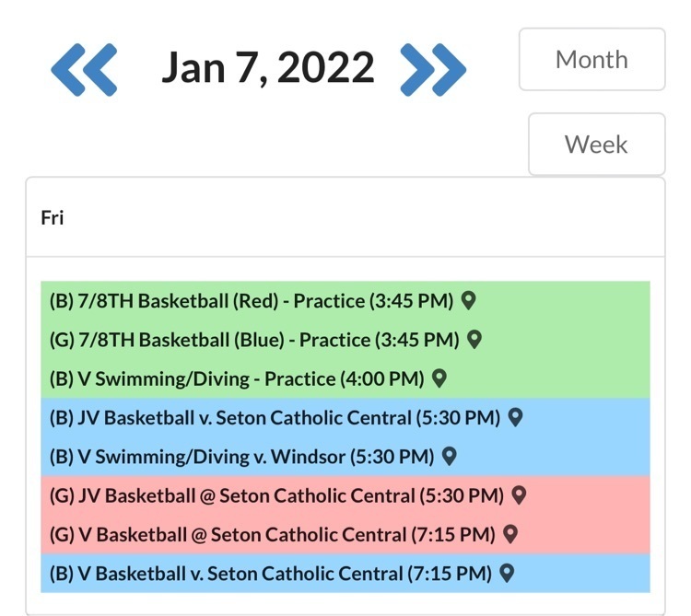Image resolution: width=691 pixels, height=616 pixels.
Task: Advance to next day with right double arrow
Action: pyautogui.click(x=433, y=68)
